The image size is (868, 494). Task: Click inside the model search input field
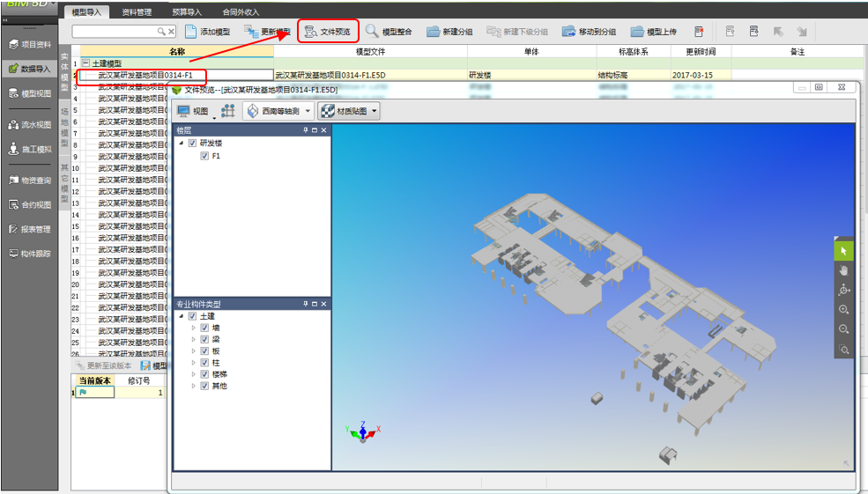[114, 32]
